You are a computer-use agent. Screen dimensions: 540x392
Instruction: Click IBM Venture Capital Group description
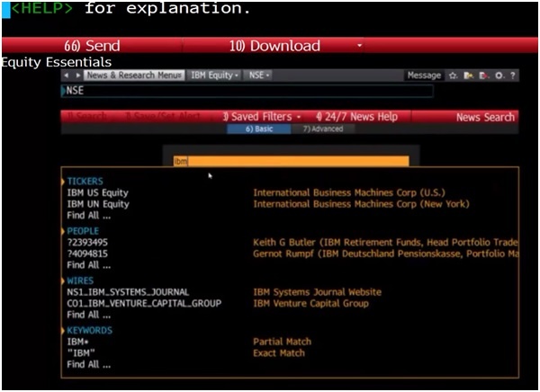click(310, 304)
